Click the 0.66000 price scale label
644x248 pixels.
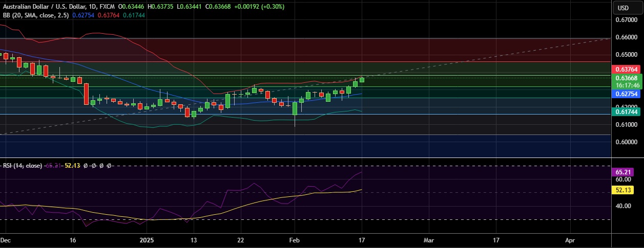626,37
